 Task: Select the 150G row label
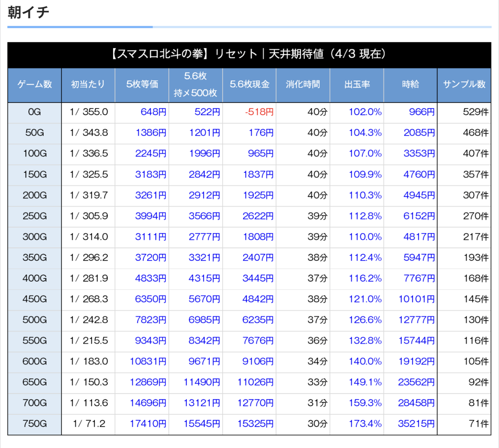(x=35, y=175)
